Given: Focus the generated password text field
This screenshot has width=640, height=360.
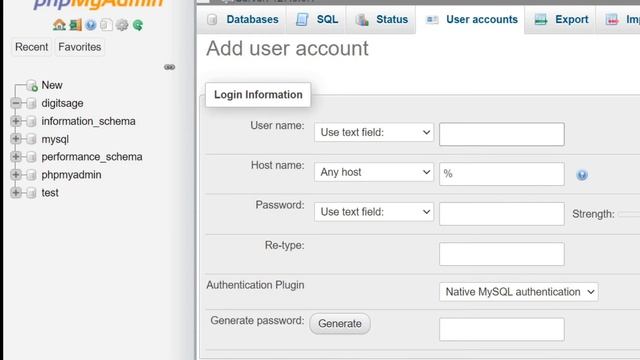Looking at the screenshot, I should tap(502, 329).
